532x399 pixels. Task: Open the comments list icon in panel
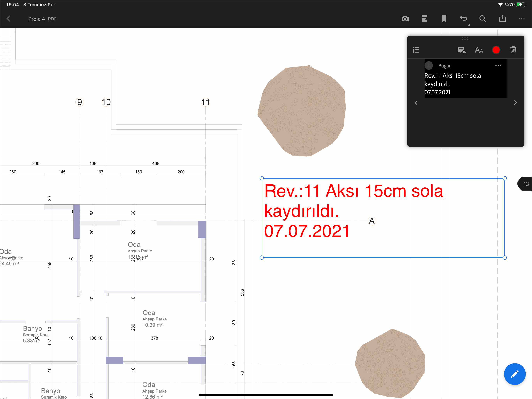pyautogui.click(x=416, y=50)
